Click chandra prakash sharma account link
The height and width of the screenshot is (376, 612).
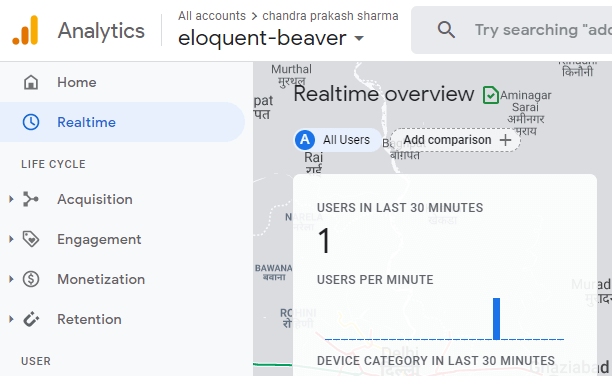330,16
